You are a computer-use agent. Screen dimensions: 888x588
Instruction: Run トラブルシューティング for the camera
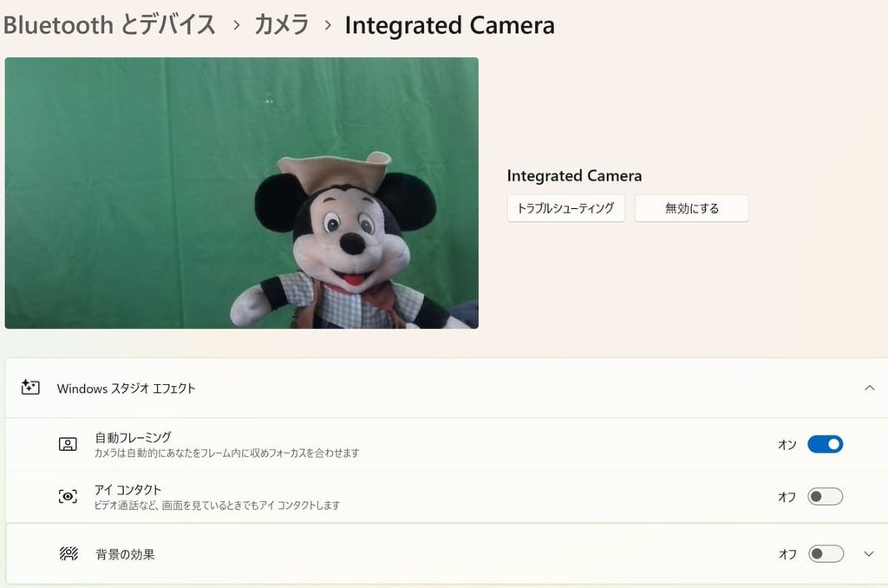(565, 208)
